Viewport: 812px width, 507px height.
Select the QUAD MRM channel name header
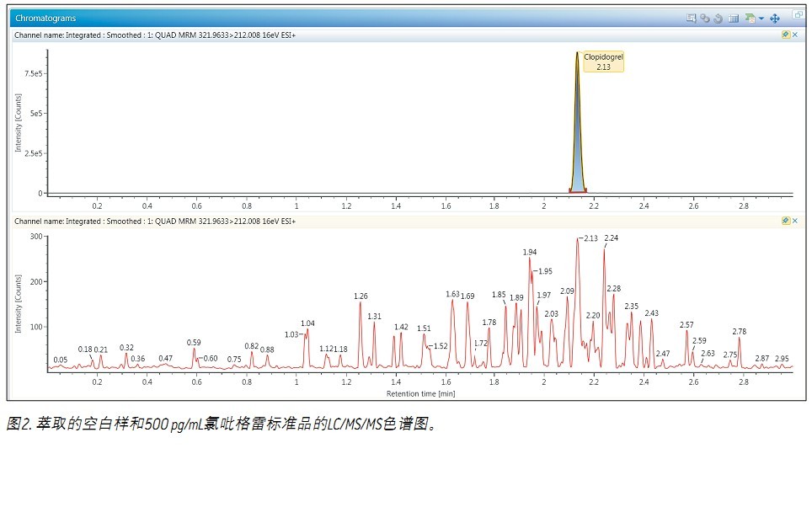coord(168,35)
